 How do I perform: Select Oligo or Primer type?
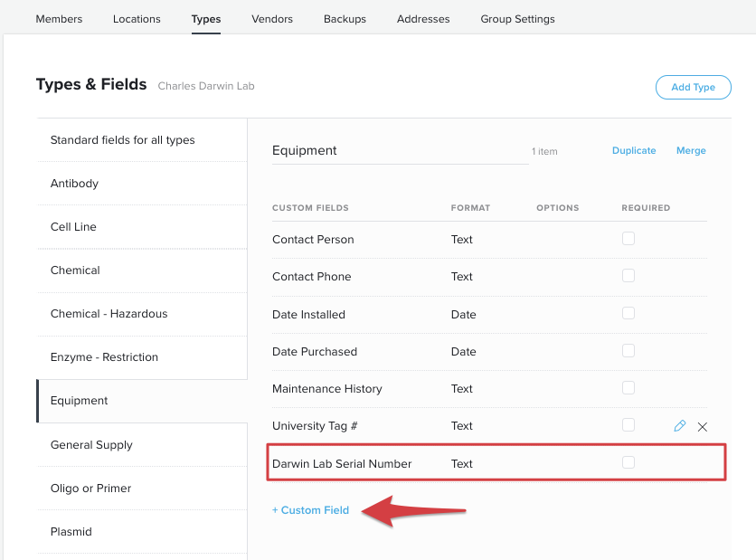coord(90,489)
